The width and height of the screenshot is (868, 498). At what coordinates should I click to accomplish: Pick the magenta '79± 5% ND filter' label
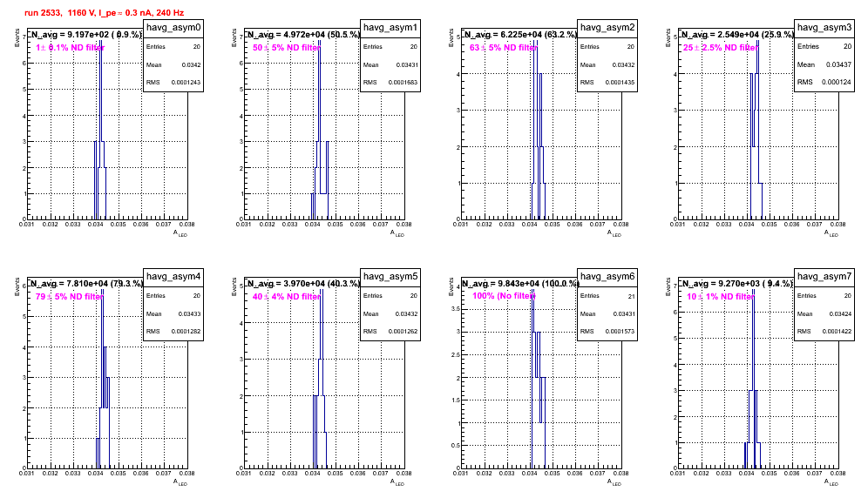(70, 297)
